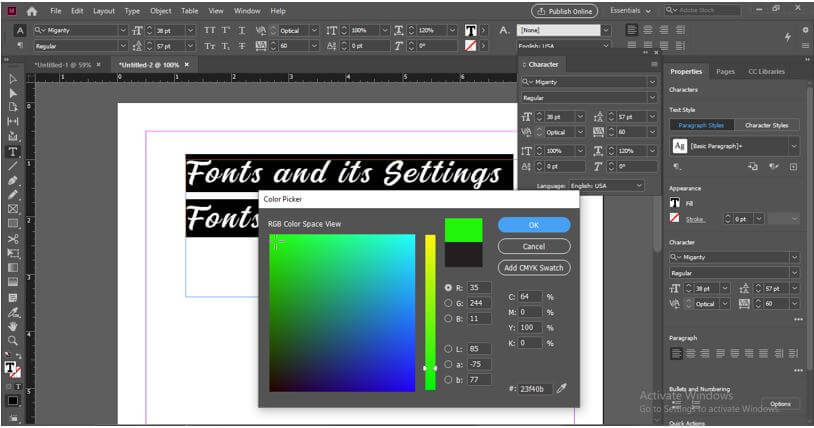
Task: Open the Object menu
Action: (x=160, y=11)
